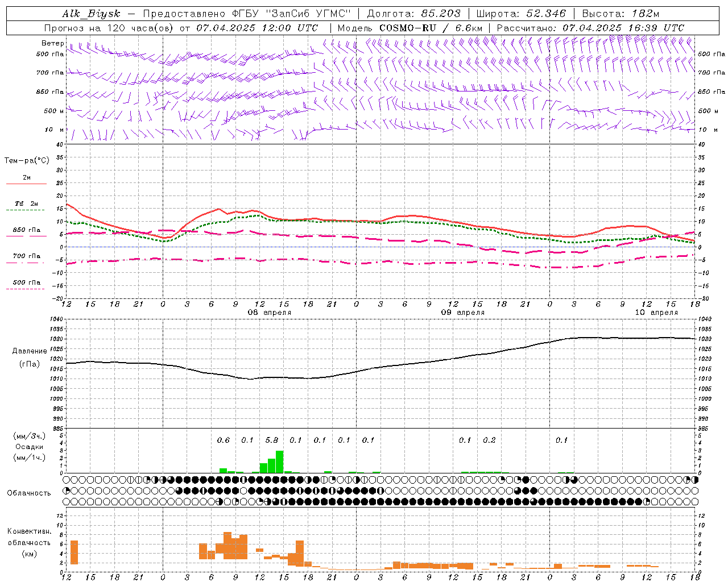The width and height of the screenshot is (728, 582).
Task: Click the 850 гПа temperature legend entry
Action: (x=27, y=230)
